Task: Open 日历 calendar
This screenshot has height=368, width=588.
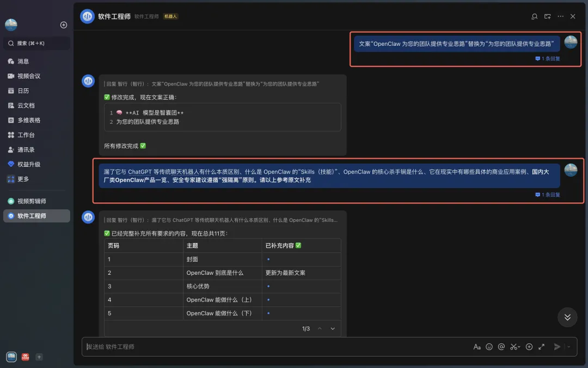Action: [x=37, y=91]
